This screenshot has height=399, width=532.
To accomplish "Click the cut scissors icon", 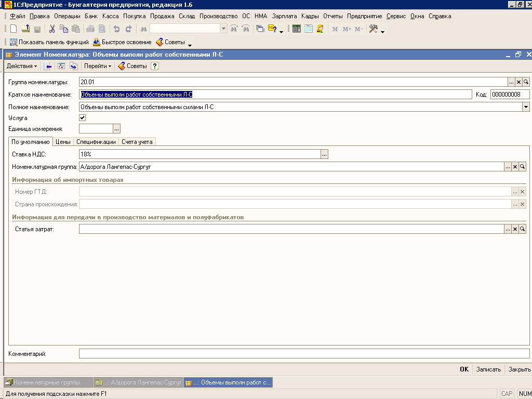I will 52,29.
